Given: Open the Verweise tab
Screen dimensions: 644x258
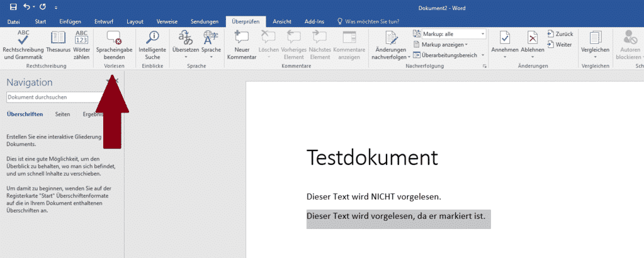Looking at the screenshot, I should [166, 22].
